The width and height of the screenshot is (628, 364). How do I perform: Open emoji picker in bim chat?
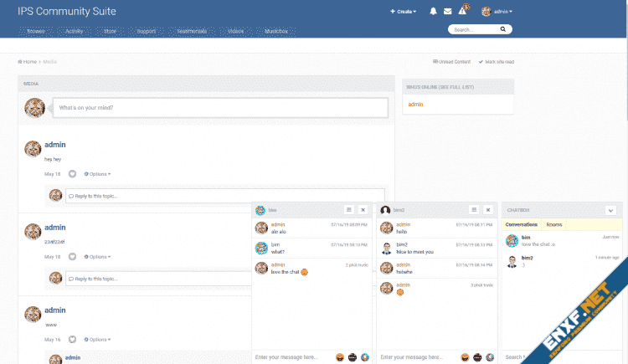(x=340, y=357)
